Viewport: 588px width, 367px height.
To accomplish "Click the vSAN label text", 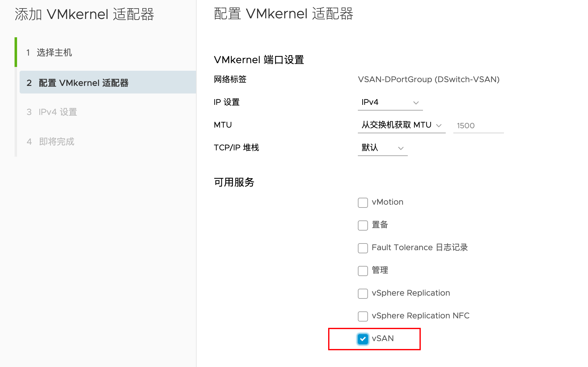I will click(383, 339).
